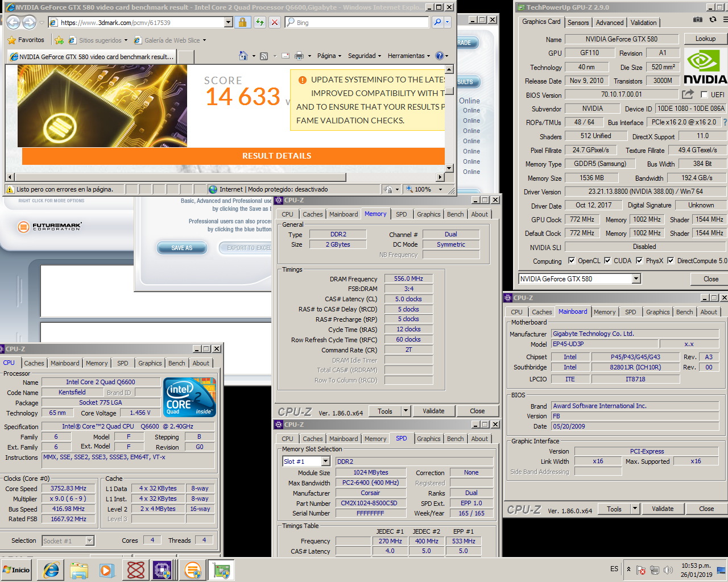Click Internet Explorer's Forward arrow button
728x582 pixels.
[29, 22]
